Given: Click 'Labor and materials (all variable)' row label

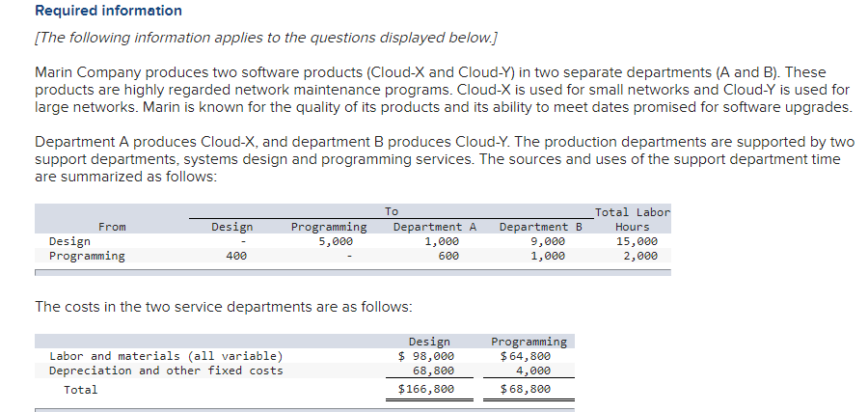Looking at the screenshot, I should click(x=166, y=356).
